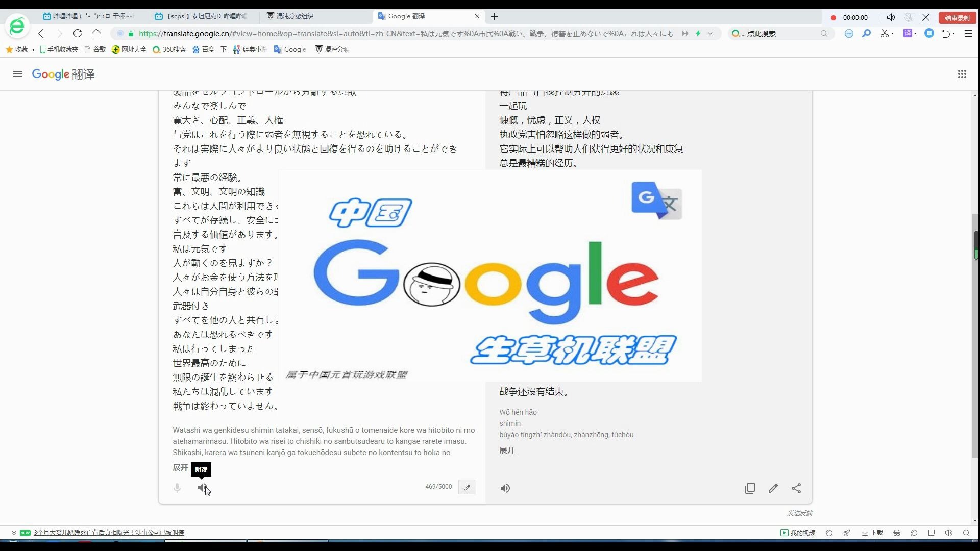Open the 收藏 favorites bookmark
Image resolution: width=980 pixels, height=551 pixels.
point(17,49)
